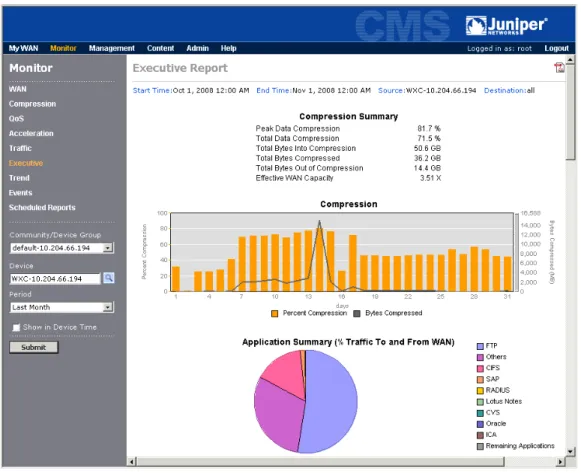
Task: Open the Compression monitor section
Action: 33,104
